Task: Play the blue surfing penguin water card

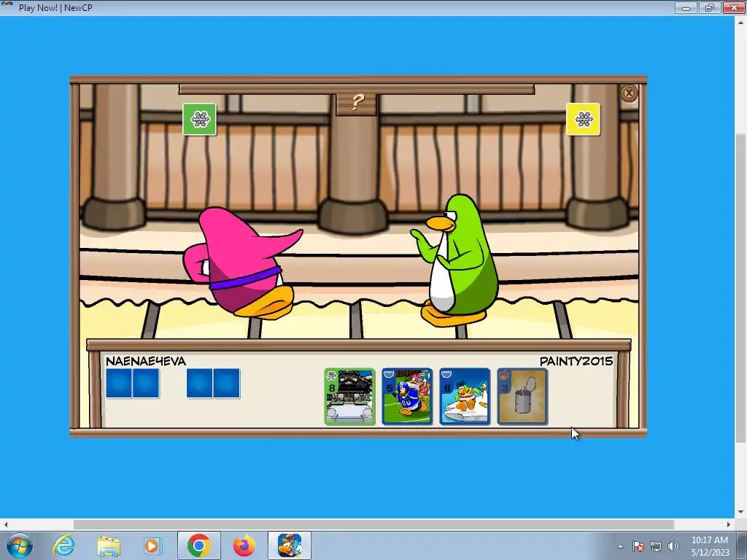Action: pyautogui.click(x=465, y=396)
